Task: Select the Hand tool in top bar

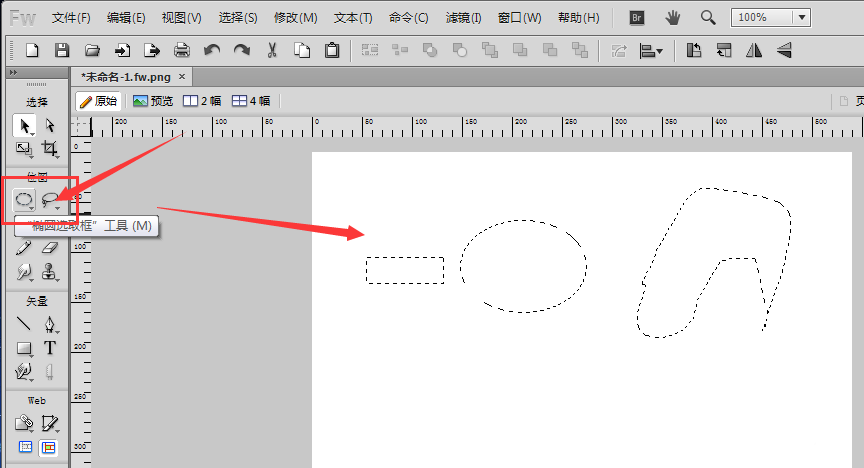Action: (x=673, y=18)
